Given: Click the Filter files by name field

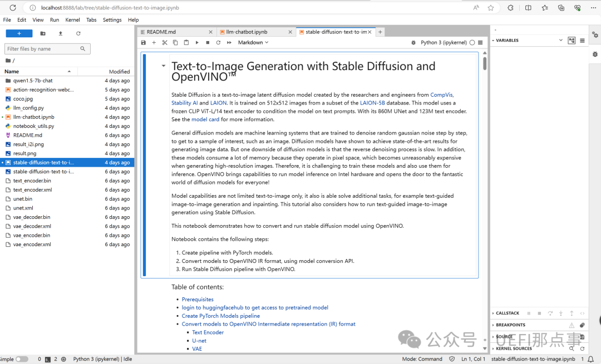Looking at the screenshot, I should pyautogui.click(x=42, y=49).
